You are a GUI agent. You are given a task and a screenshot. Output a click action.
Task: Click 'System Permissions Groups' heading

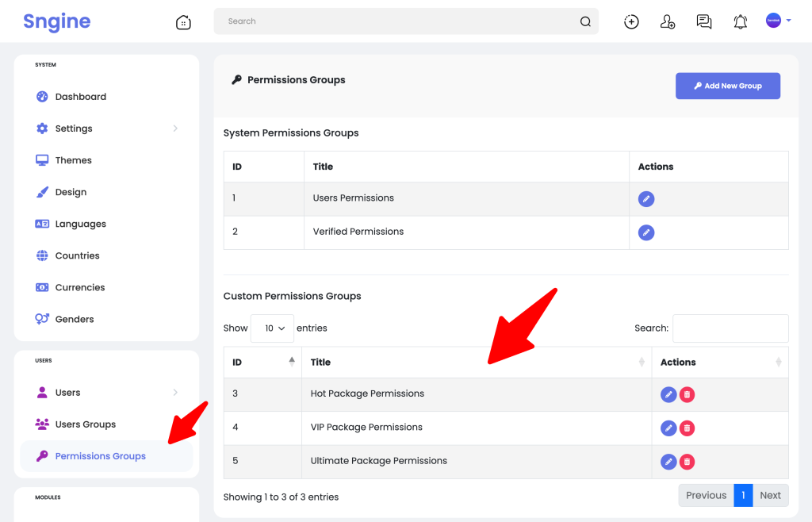(x=290, y=133)
